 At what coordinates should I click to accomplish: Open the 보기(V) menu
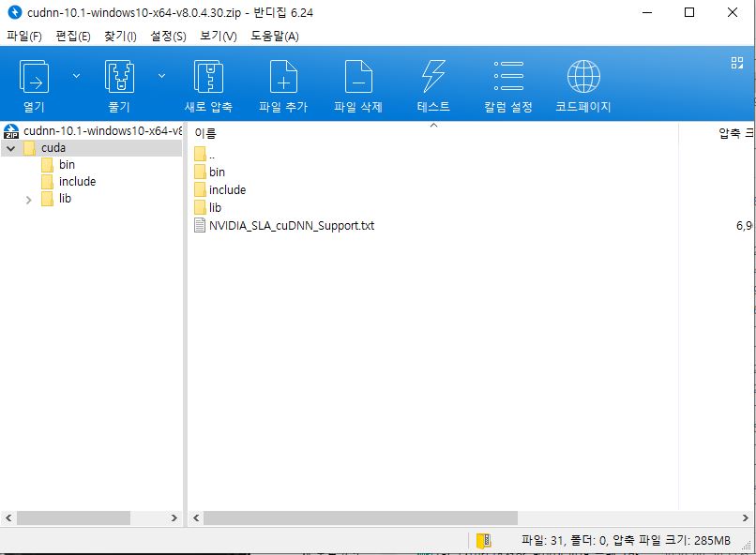point(218,37)
